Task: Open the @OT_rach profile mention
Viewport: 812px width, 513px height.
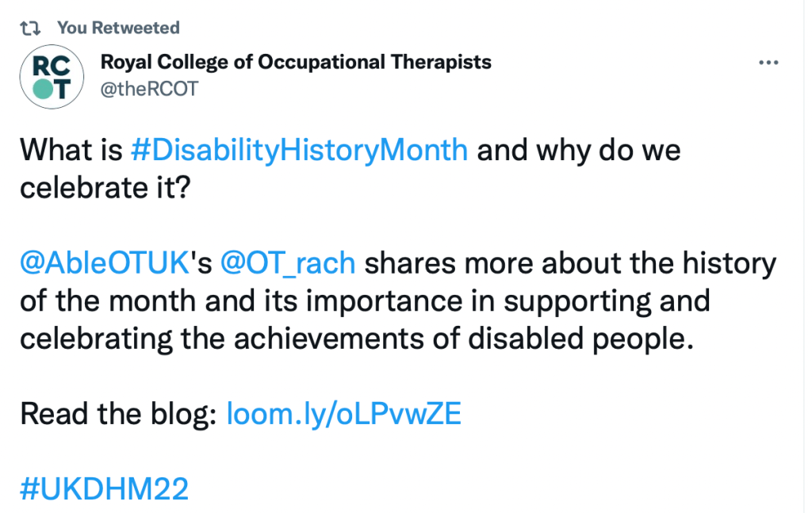Action: click(x=287, y=263)
